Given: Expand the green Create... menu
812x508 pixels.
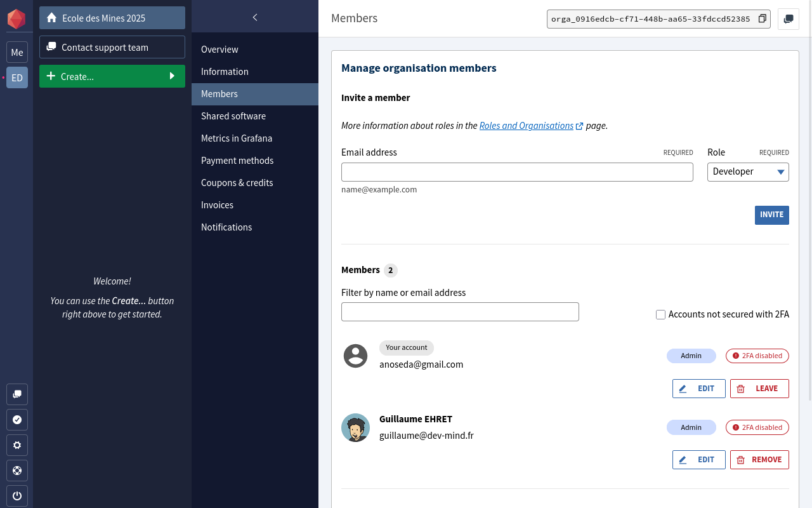Looking at the screenshot, I should pyautogui.click(x=112, y=76).
